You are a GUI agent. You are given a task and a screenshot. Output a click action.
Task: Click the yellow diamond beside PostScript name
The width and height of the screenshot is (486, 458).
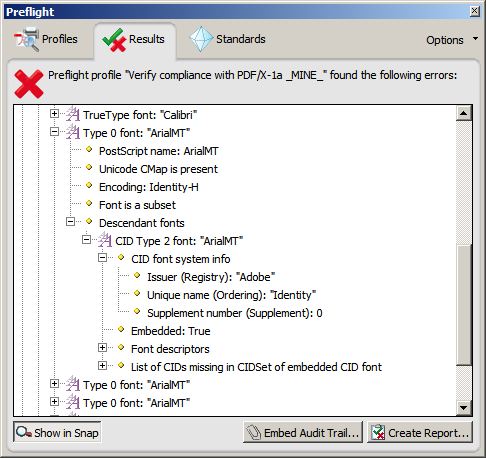(89, 149)
